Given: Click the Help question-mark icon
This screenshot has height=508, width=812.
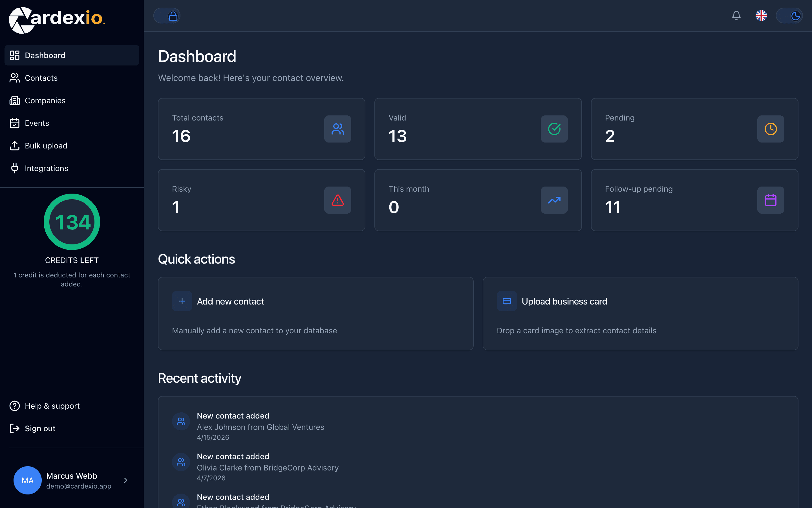Looking at the screenshot, I should 14,406.
